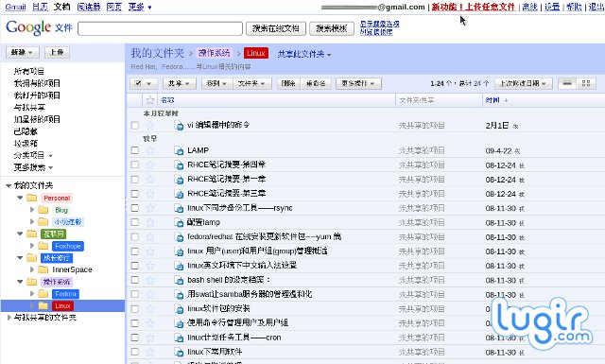
Task: Go to Gmail in top bar
Action: 15,7
